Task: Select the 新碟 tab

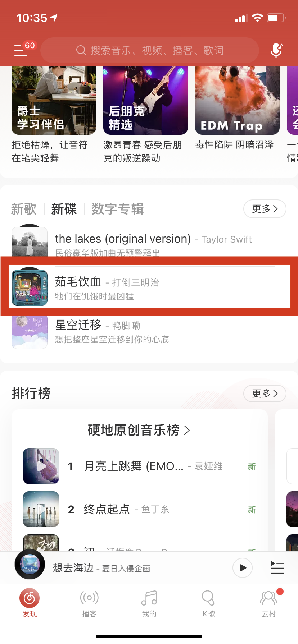Action: pos(64,209)
